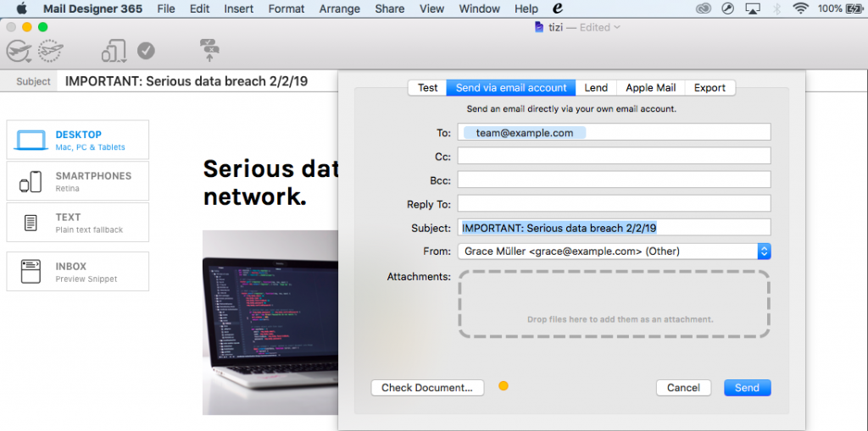
Task: Select the Inbox preview snippet icon
Action: (x=31, y=272)
